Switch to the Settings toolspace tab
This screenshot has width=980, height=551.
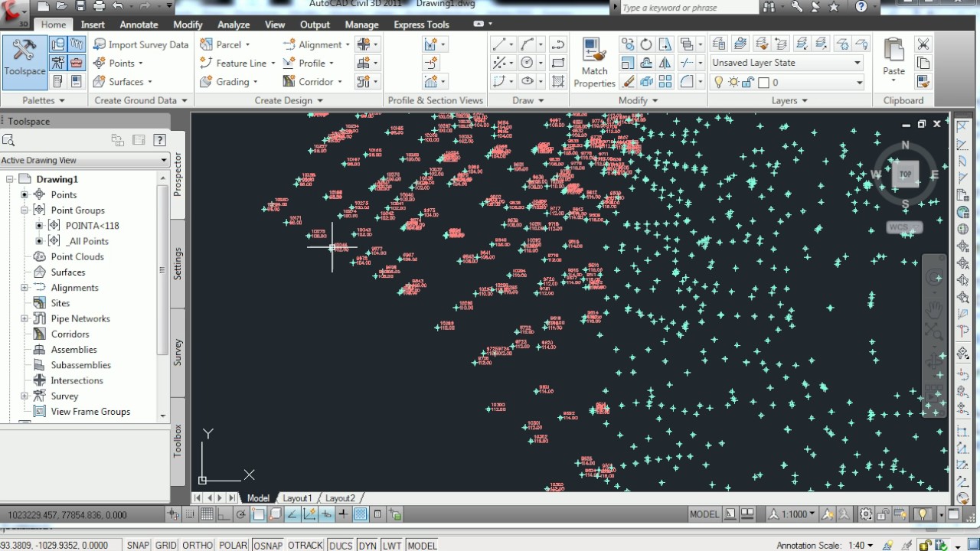pyautogui.click(x=178, y=263)
